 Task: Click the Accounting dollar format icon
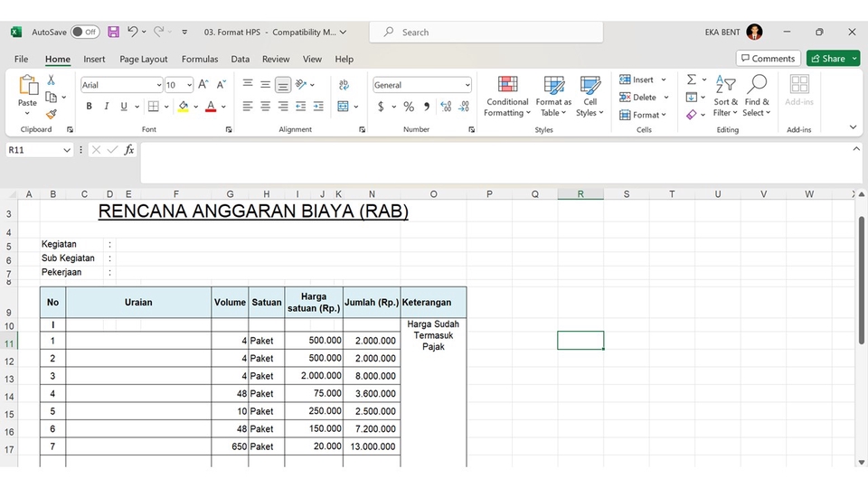pyautogui.click(x=381, y=107)
